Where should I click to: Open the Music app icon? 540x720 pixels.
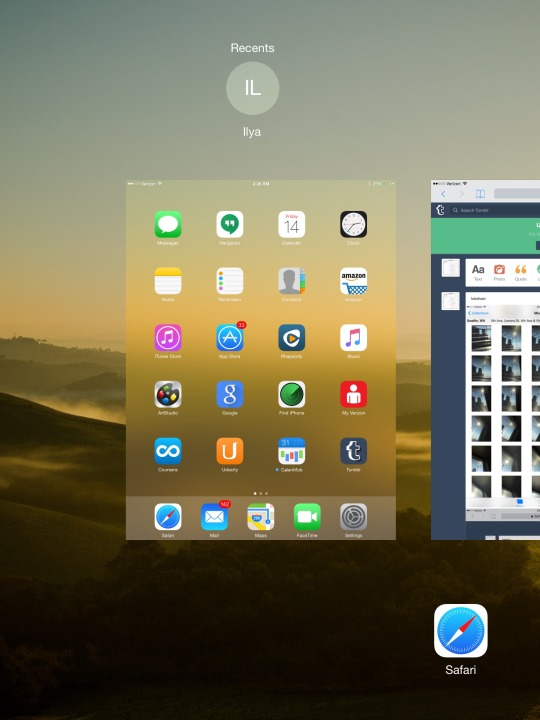point(354,338)
